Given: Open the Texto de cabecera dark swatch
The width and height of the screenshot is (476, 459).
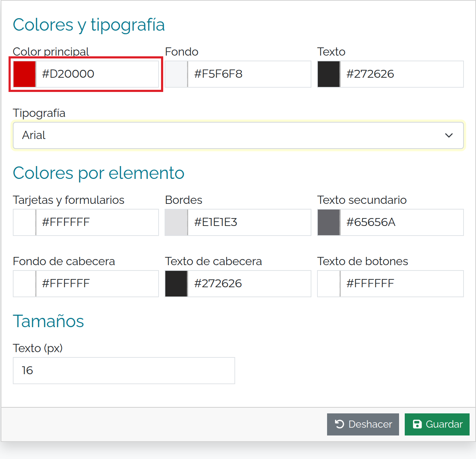Looking at the screenshot, I should pyautogui.click(x=176, y=284).
